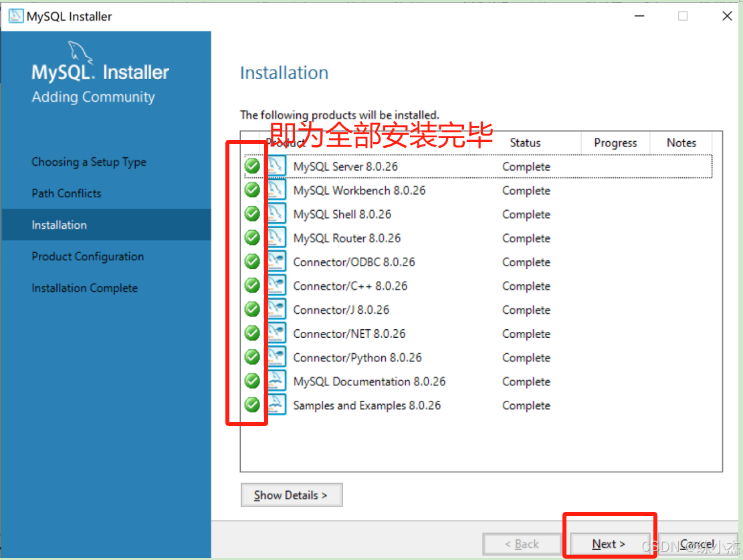Click the MySQL Documentation 8.0.26 product icon
The image size is (743, 560).
277,381
